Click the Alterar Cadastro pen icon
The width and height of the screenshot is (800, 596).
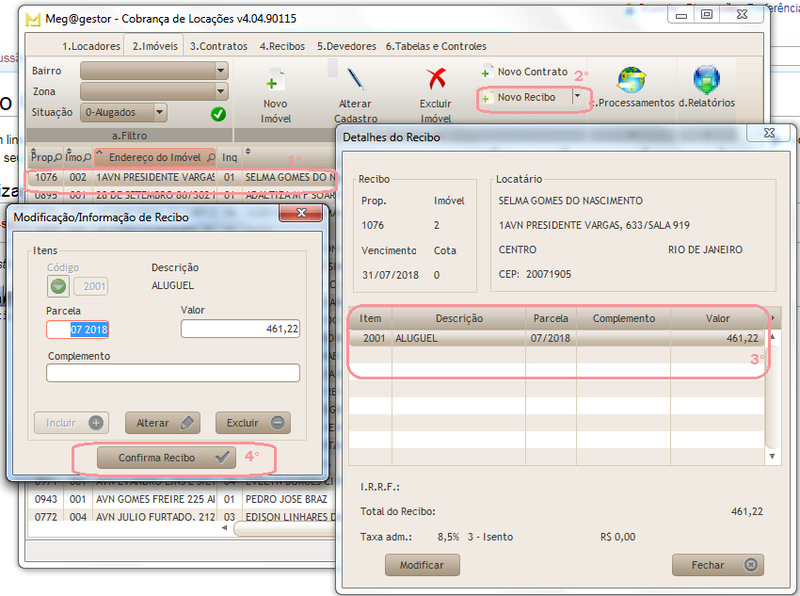(x=355, y=80)
